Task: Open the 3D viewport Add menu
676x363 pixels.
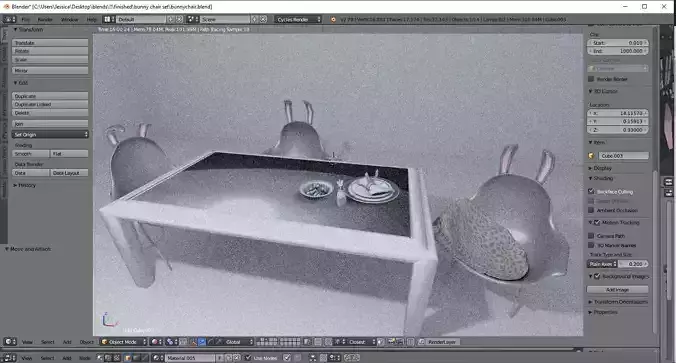Action: pyautogui.click(x=67, y=342)
